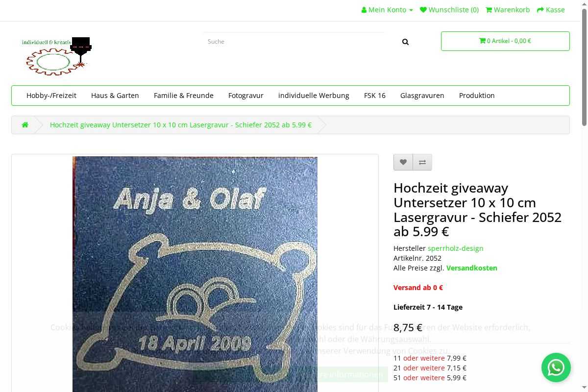This screenshot has height=392, width=588.
Task: Click the compare arrows button
Action: (x=422, y=162)
